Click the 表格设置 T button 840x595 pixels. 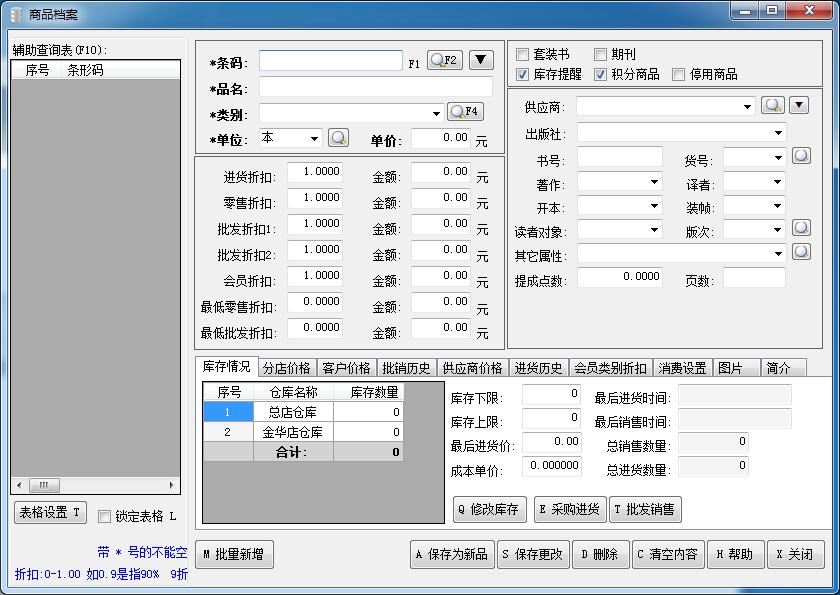[x=50, y=513]
